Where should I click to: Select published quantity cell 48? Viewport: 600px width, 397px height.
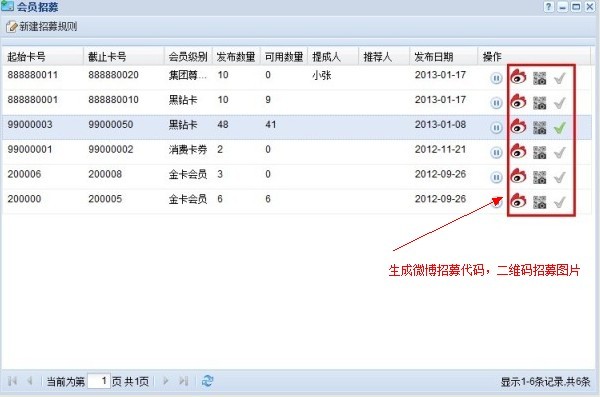[x=223, y=124]
